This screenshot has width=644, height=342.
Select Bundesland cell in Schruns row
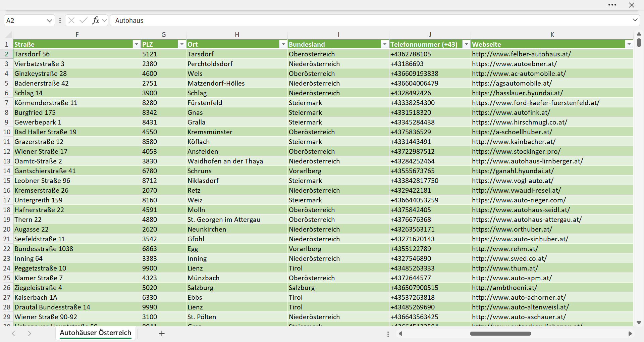(338, 171)
